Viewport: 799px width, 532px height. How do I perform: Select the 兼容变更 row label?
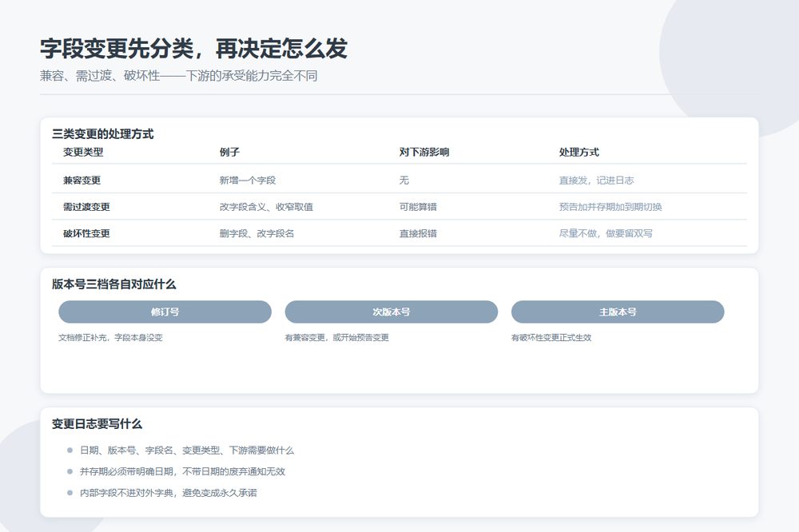tap(82, 181)
